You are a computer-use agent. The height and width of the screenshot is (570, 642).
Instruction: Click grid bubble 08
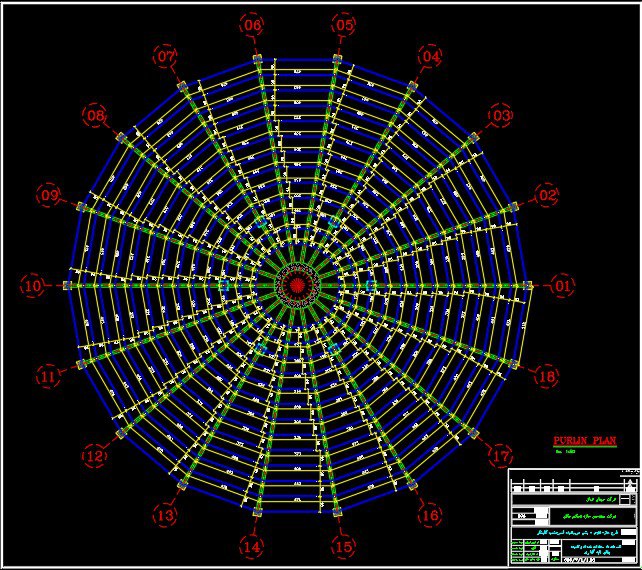coord(96,116)
